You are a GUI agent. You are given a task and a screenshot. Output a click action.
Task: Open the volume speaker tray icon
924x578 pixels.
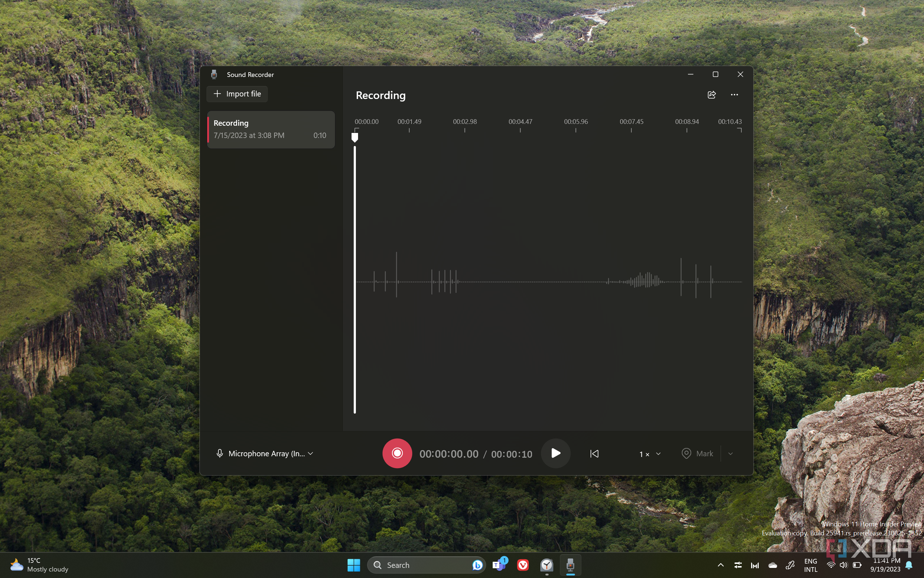pos(844,565)
